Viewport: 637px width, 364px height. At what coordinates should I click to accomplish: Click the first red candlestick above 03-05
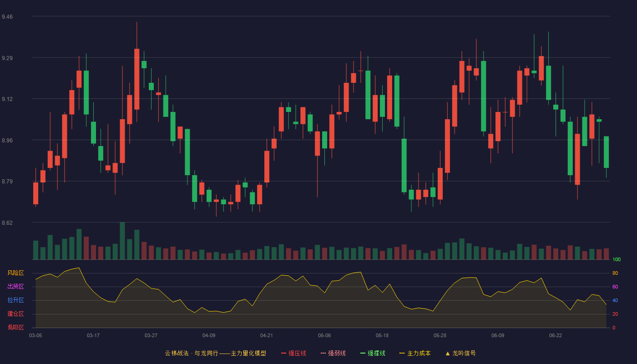click(x=35, y=193)
